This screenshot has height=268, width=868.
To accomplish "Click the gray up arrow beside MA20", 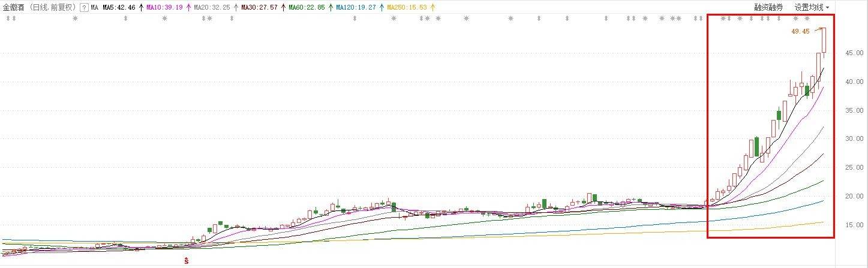I will pyautogui.click(x=235, y=8).
